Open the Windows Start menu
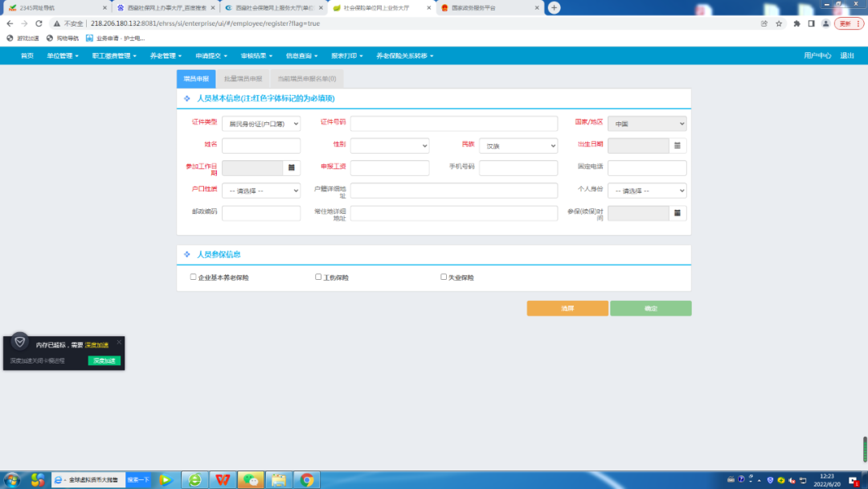This screenshot has width=868, height=489. click(x=12, y=479)
